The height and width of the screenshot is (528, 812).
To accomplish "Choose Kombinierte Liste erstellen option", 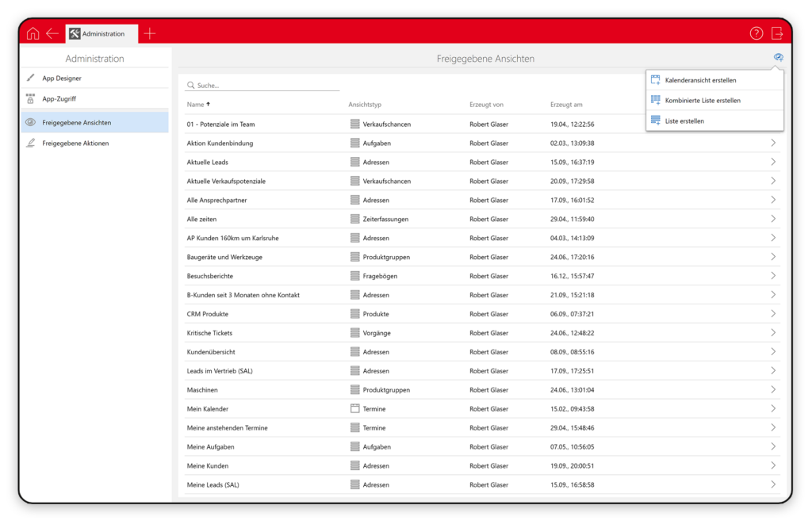I will [703, 101].
